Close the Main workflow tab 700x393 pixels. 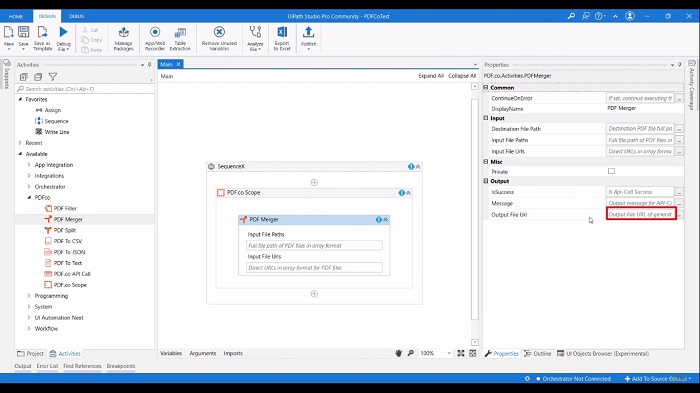[178, 64]
